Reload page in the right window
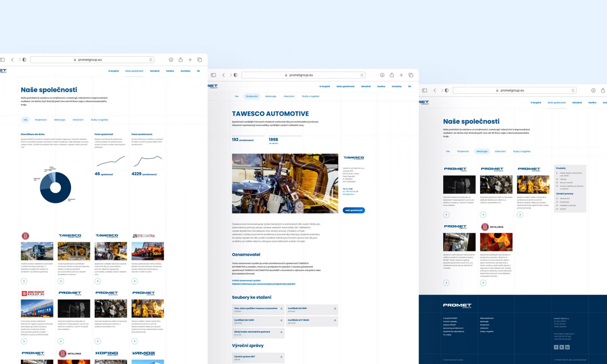Screen dimensions: 607x364 tap(573, 90)
